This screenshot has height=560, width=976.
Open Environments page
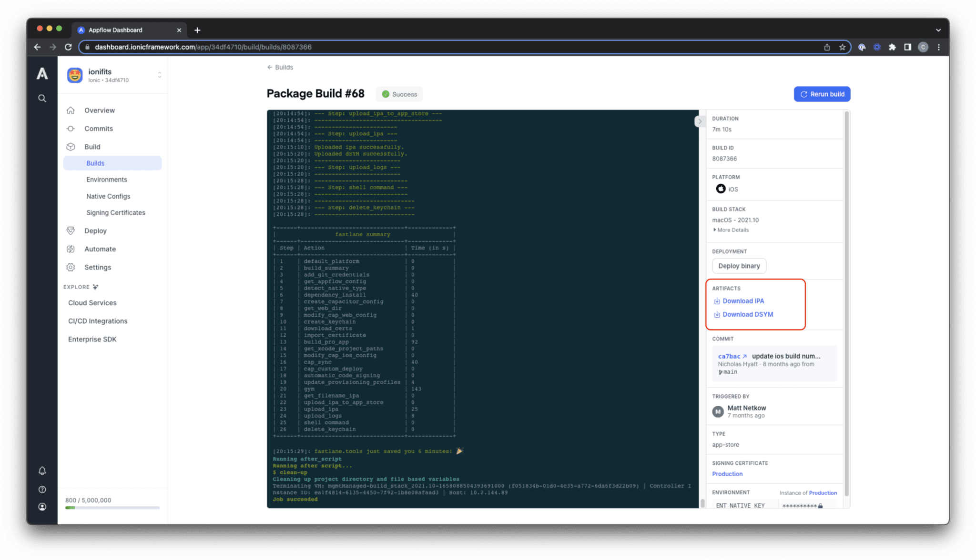pyautogui.click(x=107, y=180)
